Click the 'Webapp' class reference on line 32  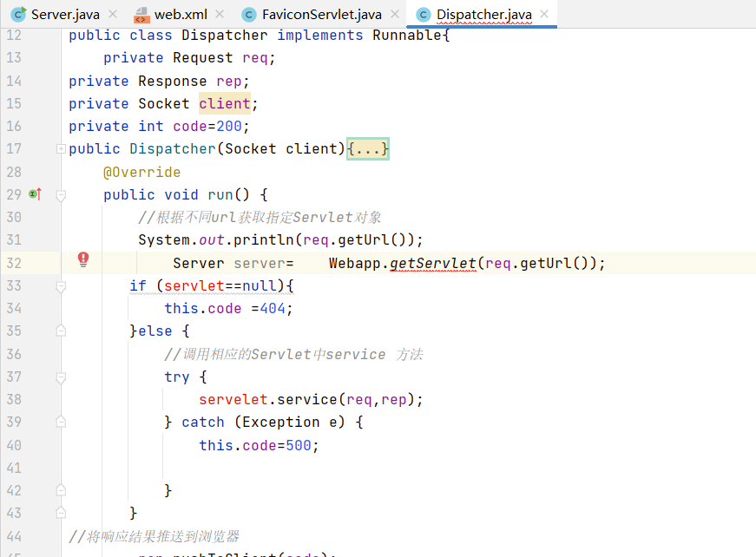[355, 263]
